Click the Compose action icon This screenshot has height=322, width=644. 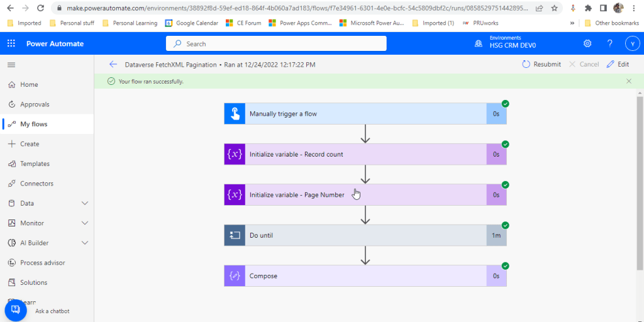click(235, 276)
